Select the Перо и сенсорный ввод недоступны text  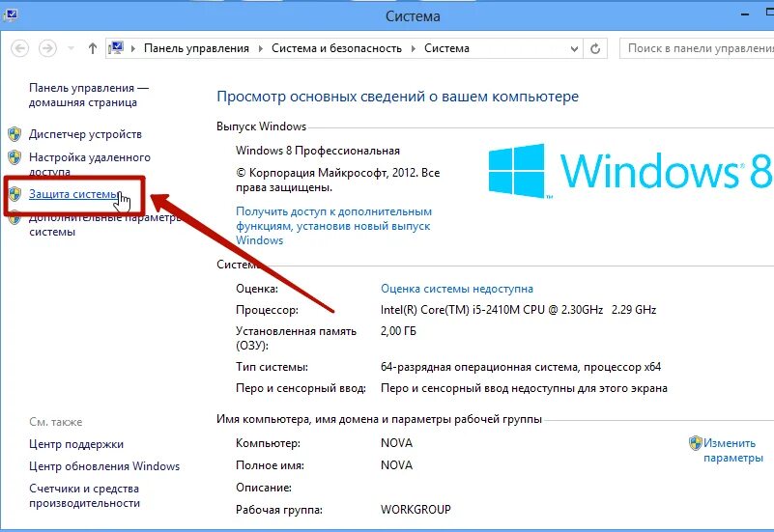(524, 388)
